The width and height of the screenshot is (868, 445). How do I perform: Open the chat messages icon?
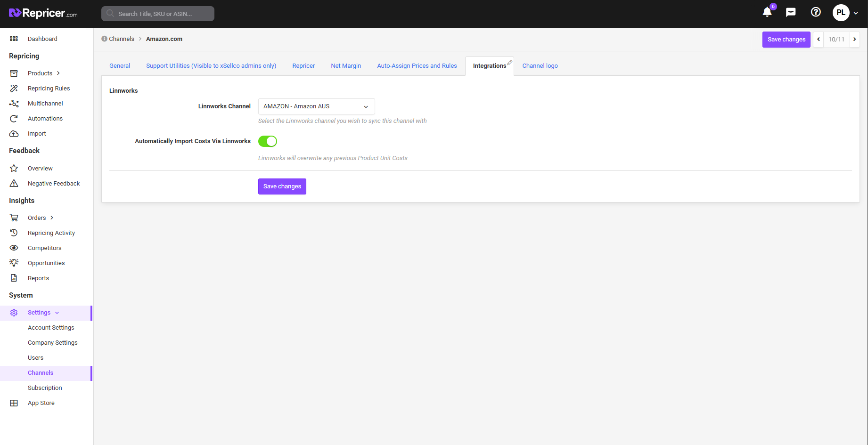(791, 12)
